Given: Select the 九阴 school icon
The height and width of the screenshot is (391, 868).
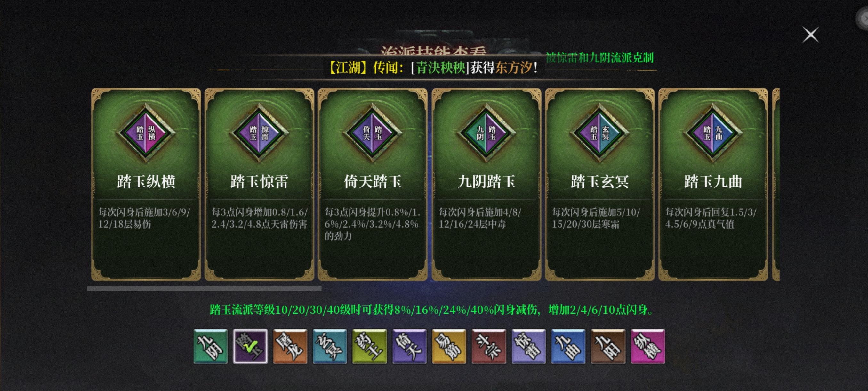Looking at the screenshot, I should click(x=211, y=346).
